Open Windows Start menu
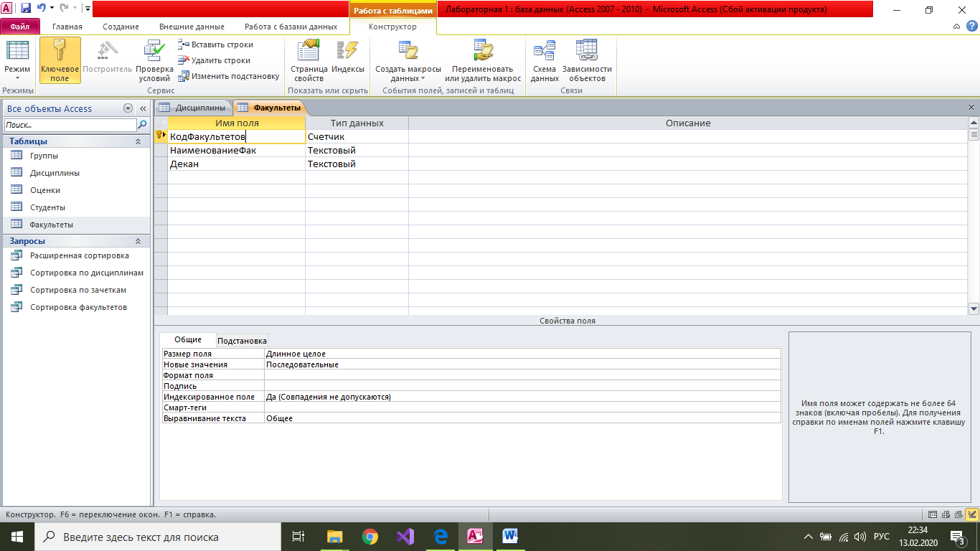The height and width of the screenshot is (551, 980). [x=17, y=537]
